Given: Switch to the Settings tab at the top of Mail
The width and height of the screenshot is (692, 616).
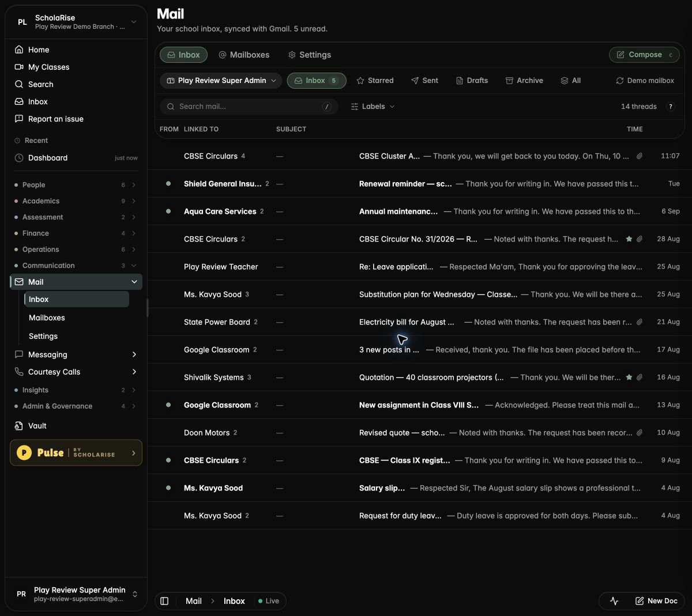Looking at the screenshot, I should 310,55.
